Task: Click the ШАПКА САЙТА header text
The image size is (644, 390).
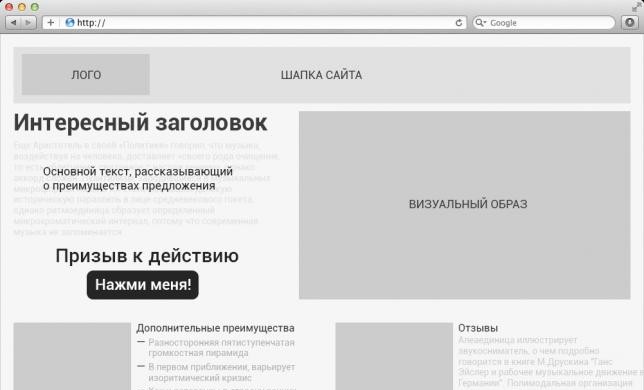Action: point(321,75)
